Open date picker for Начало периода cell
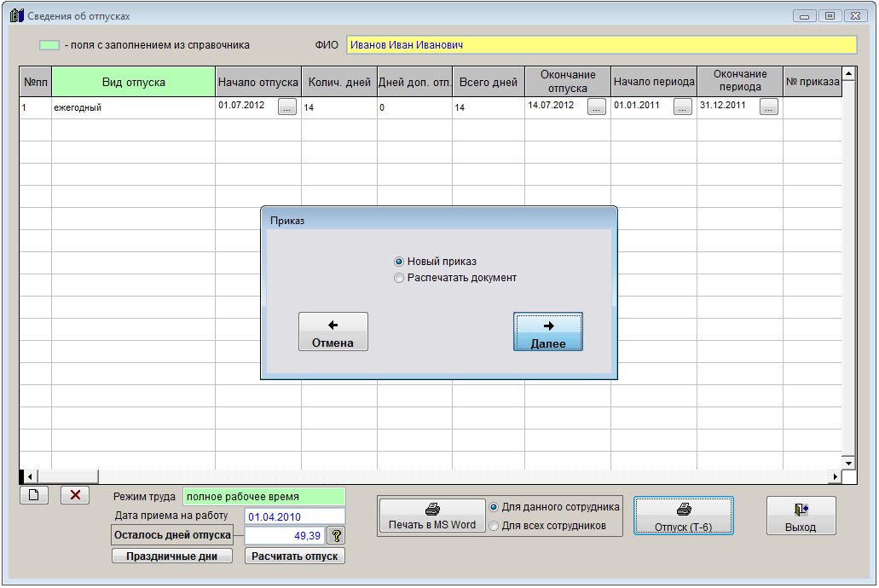The width and height of the screenshot is (879, 588). coord(683,107)
